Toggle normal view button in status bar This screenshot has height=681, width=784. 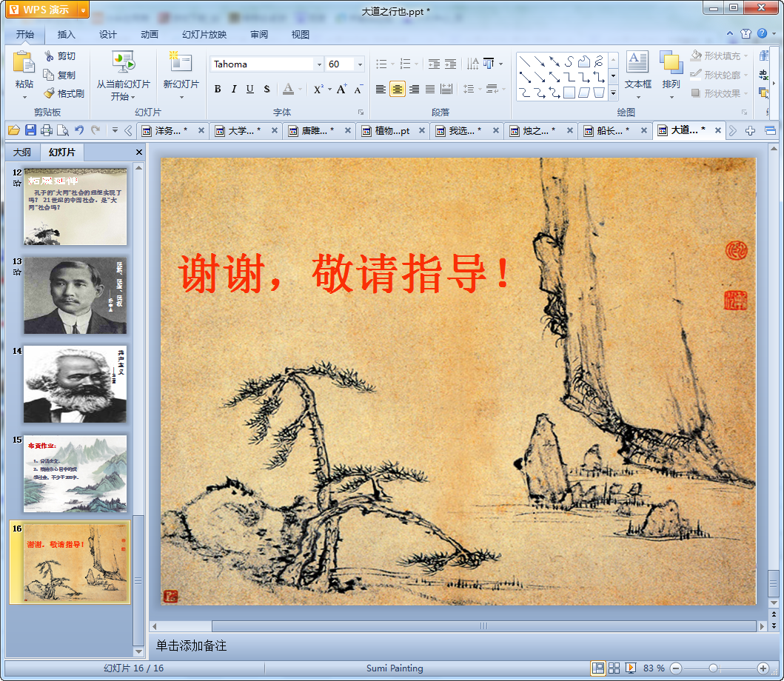click(597, 668)
